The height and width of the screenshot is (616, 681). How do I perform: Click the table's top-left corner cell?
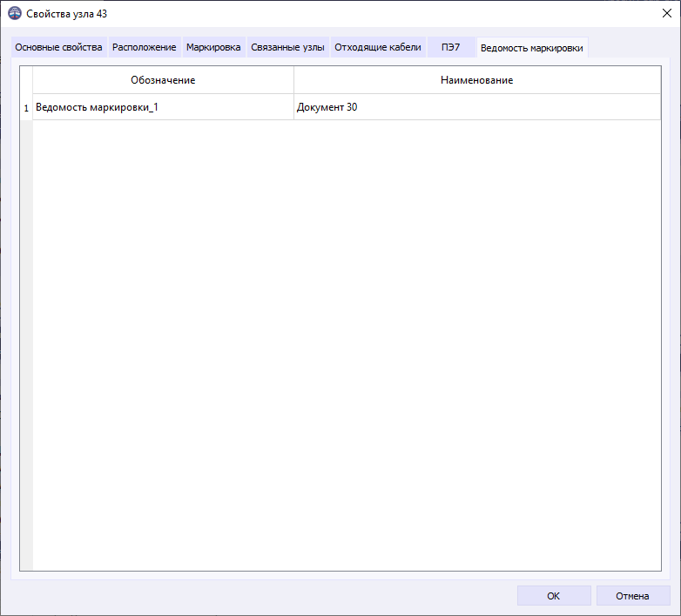[x=26, y=80]
